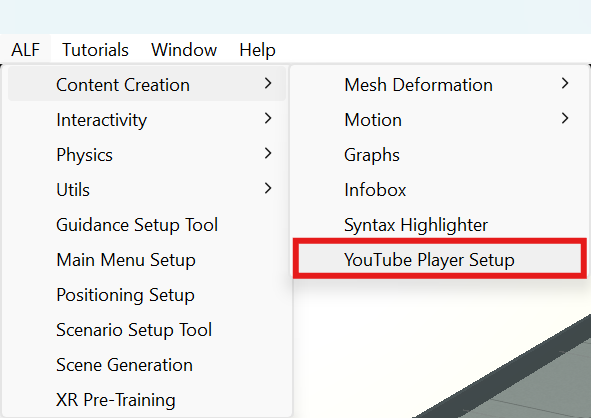Open the ALF menu
Image resolution: width=591 pixels, height=418 pixels.
[25, 49]
